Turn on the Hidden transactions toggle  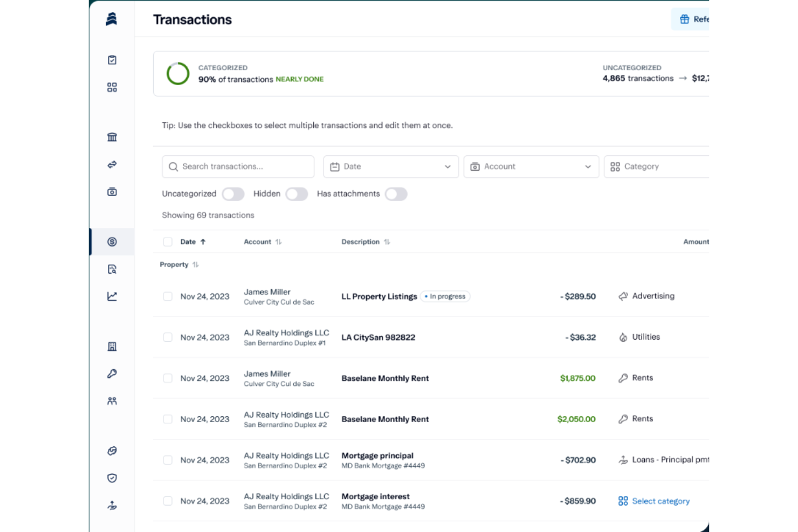click(297, 194)
